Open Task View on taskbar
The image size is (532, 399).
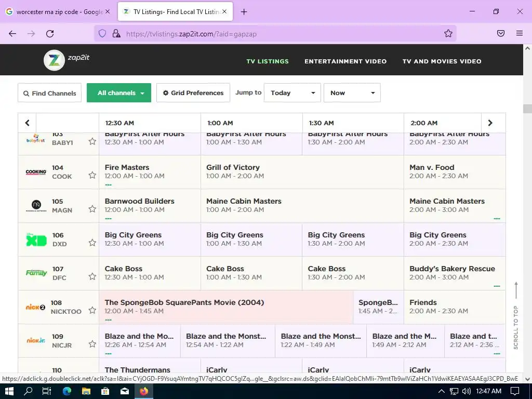coord(47,391)
